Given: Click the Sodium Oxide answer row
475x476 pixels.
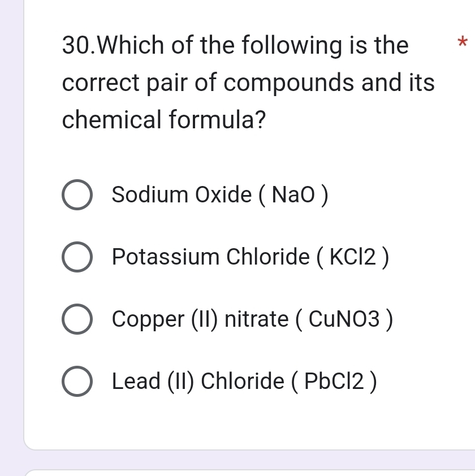Looking at the screenshot, I should (x=198, y=195).
